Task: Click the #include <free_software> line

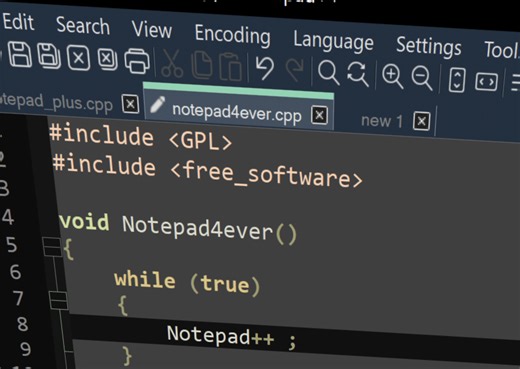Action: (207, 172)
